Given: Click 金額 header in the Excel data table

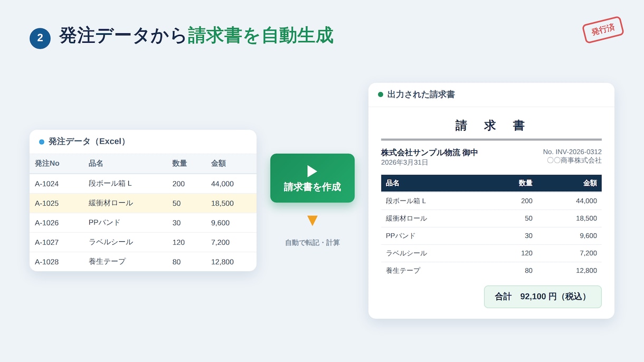Looking at the screenshot, I should point(219,164).
